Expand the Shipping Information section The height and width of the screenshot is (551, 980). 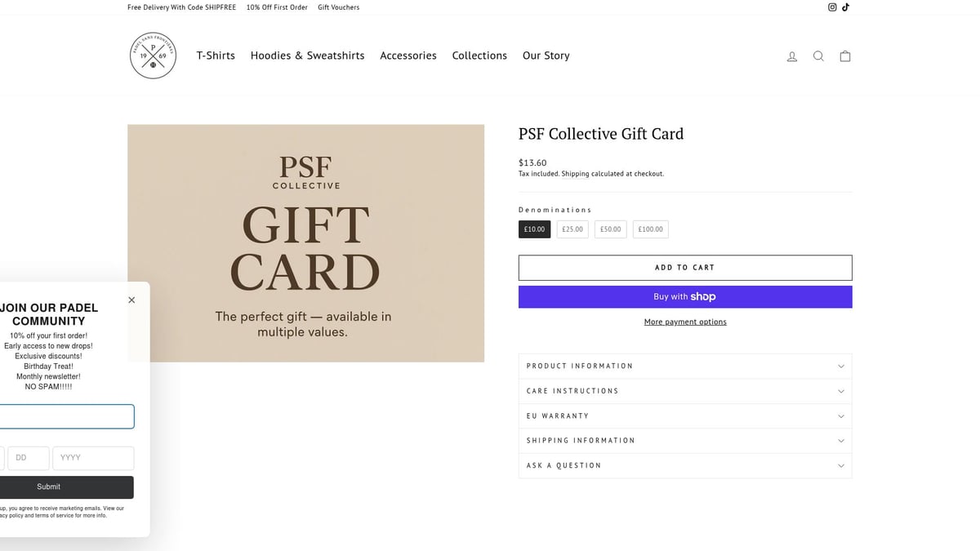(684, 441)
